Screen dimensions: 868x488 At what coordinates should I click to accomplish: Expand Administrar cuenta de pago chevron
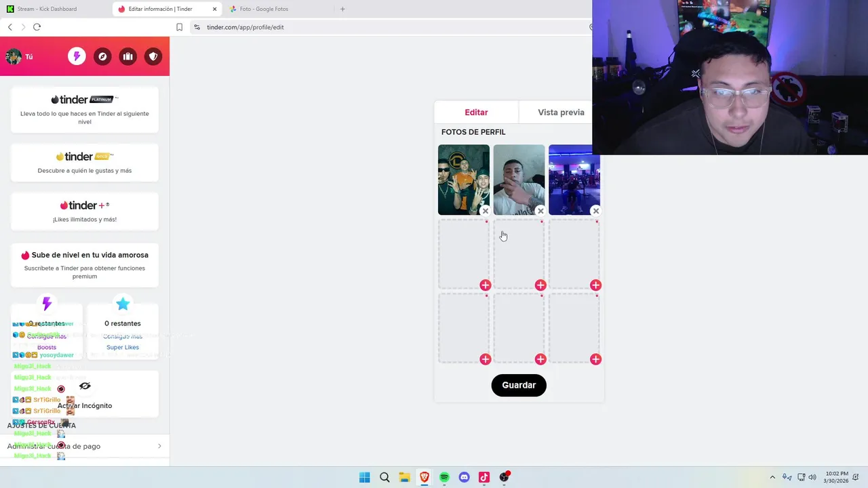159,446
